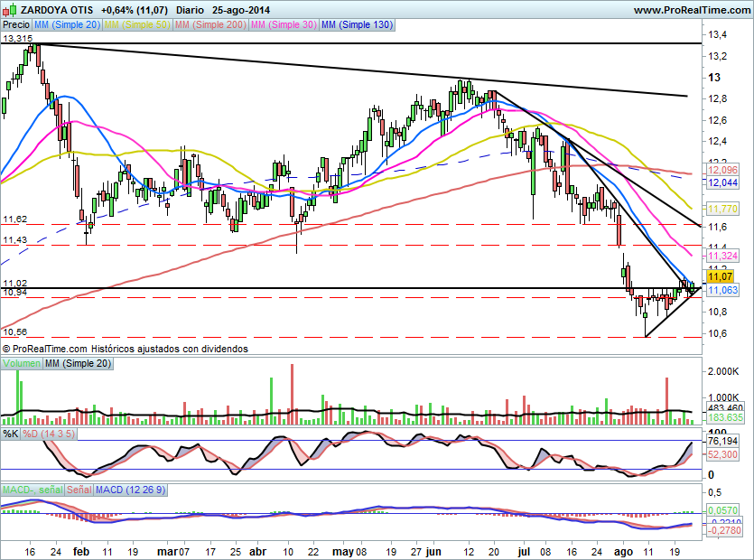Select the Señal indicator label

[x=77, y=490]
